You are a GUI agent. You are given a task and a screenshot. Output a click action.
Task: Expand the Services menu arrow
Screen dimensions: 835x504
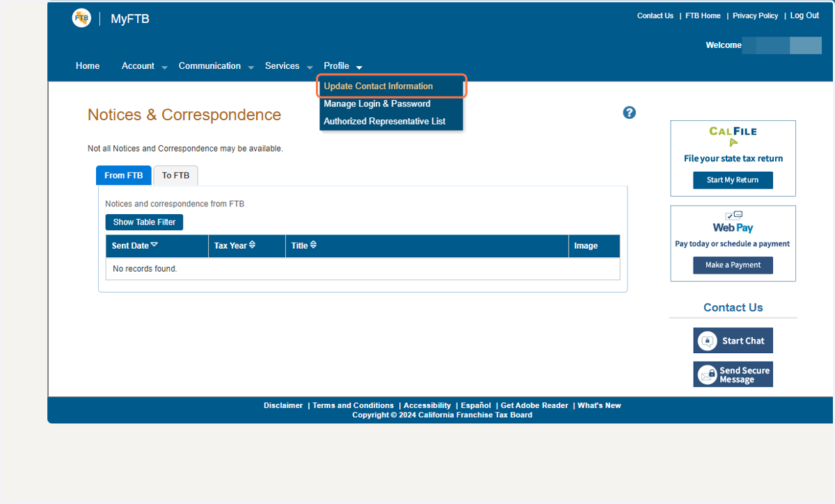(310, 67)
